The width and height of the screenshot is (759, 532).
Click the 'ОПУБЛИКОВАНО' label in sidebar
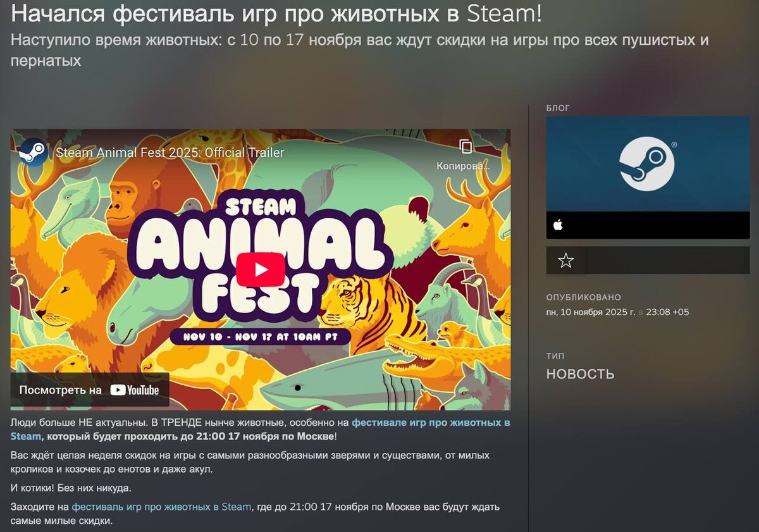coord(584,297)
